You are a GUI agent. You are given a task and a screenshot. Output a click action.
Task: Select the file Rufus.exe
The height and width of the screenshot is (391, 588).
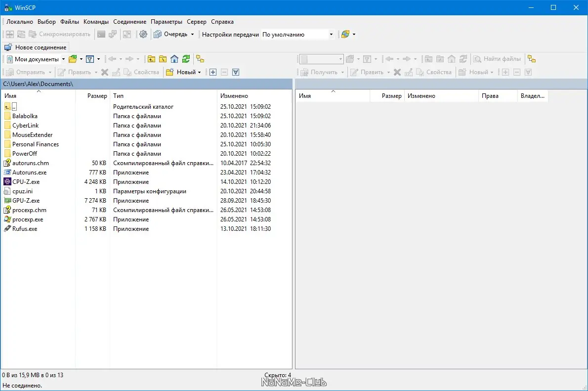(25, 228)
